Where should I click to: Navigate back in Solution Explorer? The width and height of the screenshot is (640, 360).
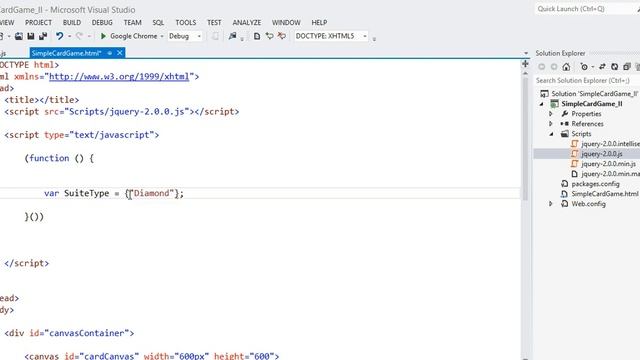click(542, 67)
